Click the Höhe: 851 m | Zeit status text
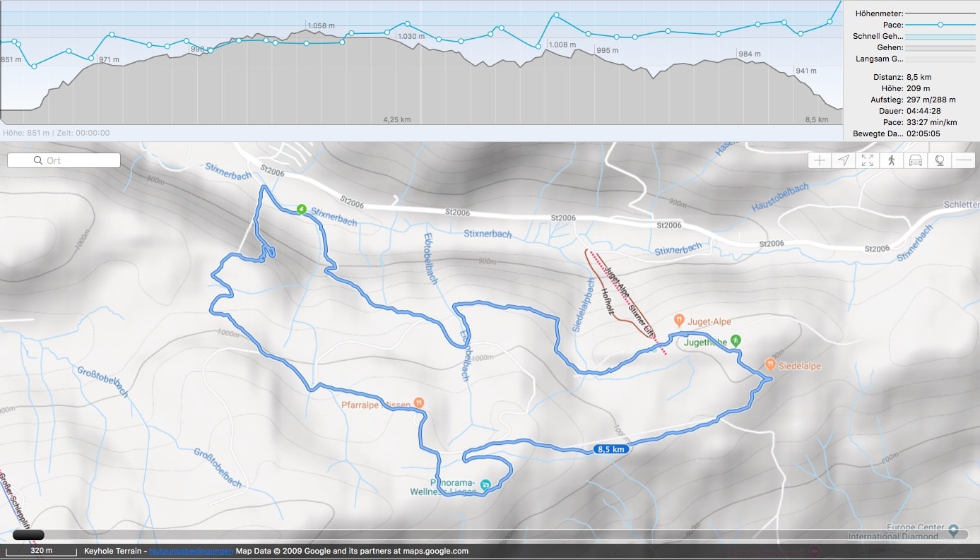The width and height of the screenshot is (980, 560). pos(57,132)
